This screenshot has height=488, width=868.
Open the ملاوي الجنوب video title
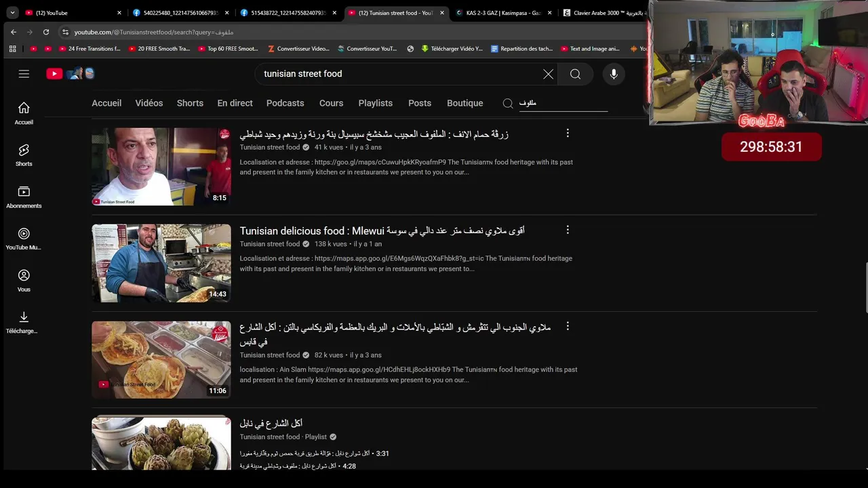pos(395,334)
